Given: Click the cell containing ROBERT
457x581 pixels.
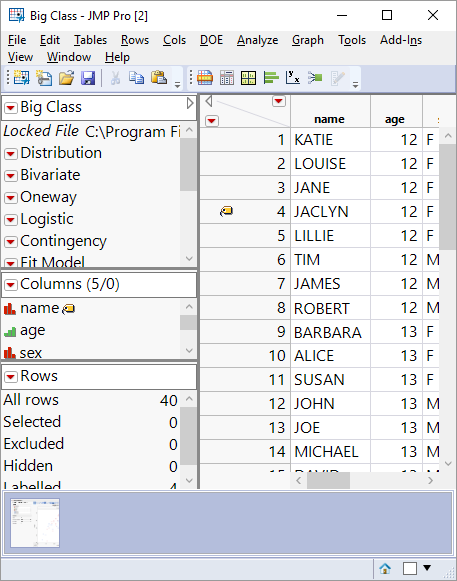Looking at the screenshot, I should coord(330,308).
